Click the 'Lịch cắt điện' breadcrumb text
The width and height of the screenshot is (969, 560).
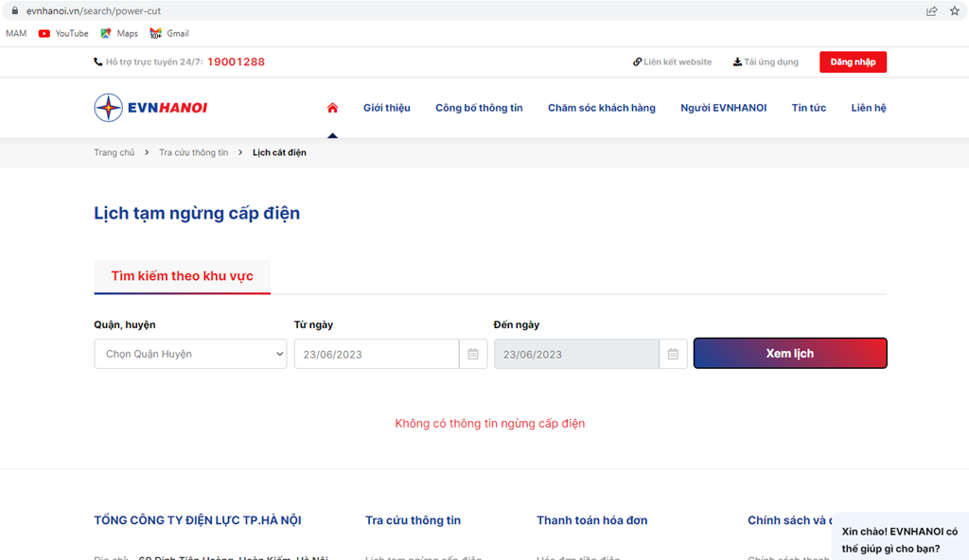[279, 152]
